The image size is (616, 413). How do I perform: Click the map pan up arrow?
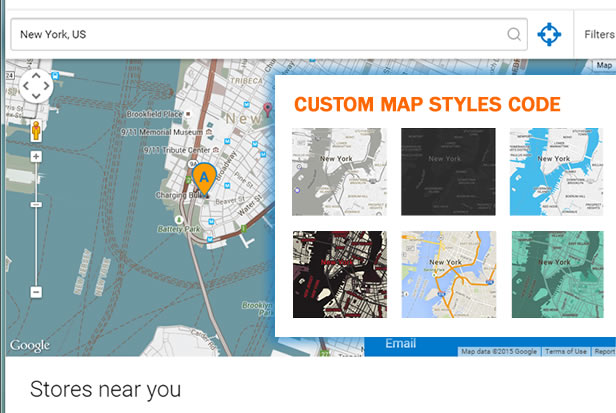click(36, 75)
